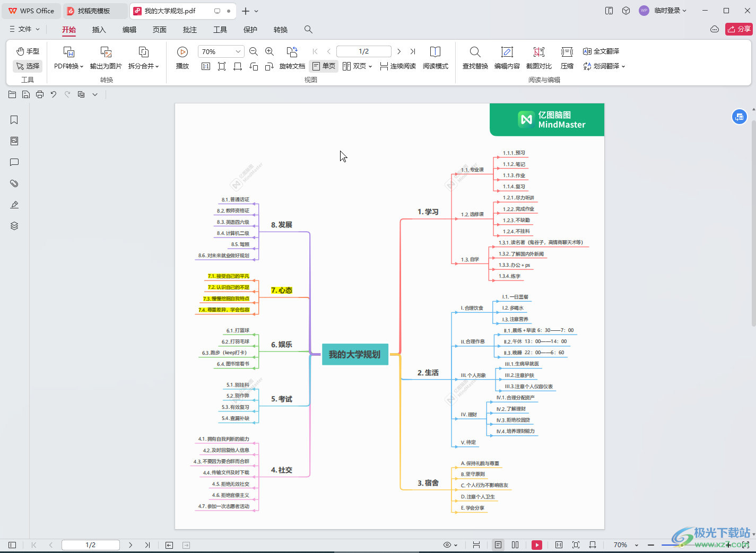Click the Save quick access icon
756x553 pixels.
click(26, 94)
